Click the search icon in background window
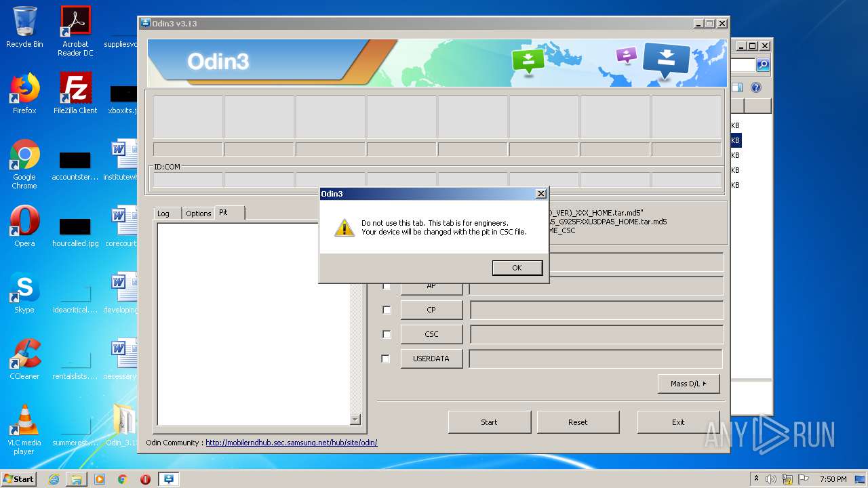This screenshot has height=488, width=868. coord(763,64)
